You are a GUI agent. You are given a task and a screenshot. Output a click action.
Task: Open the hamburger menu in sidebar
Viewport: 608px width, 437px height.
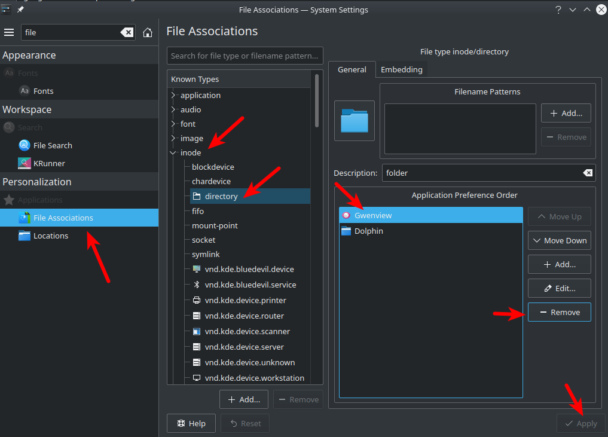click(x=9, y=32)
